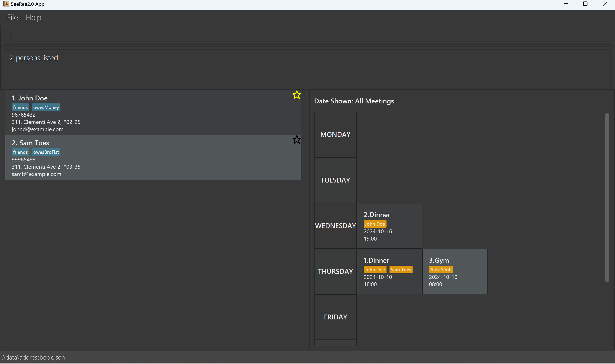Select the 2.Dinner meeting on Wednesday
The height and width of the screenshot is (364, 615).
coord(389,225)
